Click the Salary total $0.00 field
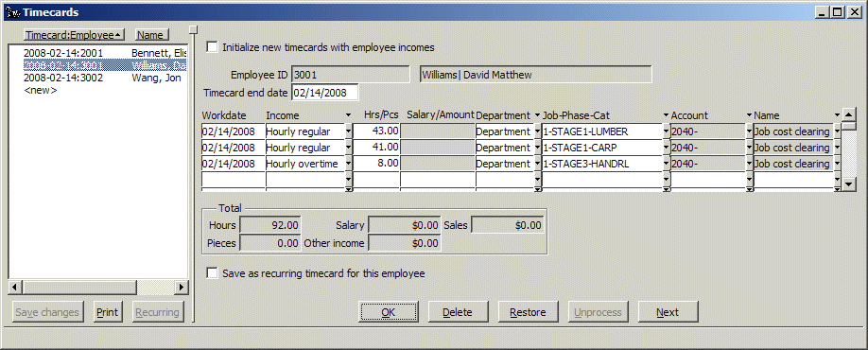Viewport: 868px width, 350px height. coord(405,225)
